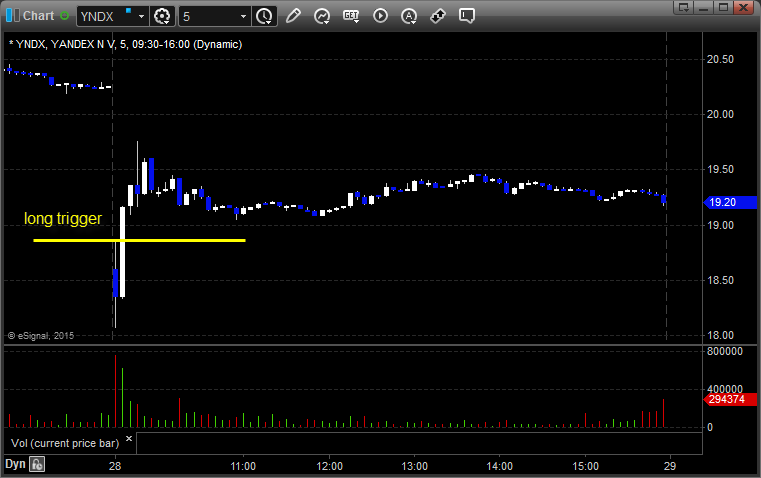Click the Chart window title label
The height and width of the screenshot is (478, 761).
pyautogui.click(x=38, y=16)
